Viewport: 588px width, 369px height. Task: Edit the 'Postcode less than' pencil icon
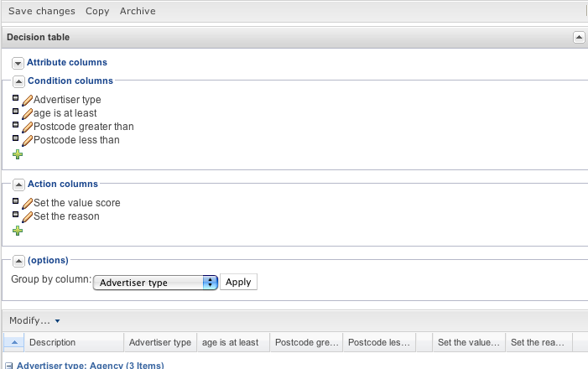[27, 141]
